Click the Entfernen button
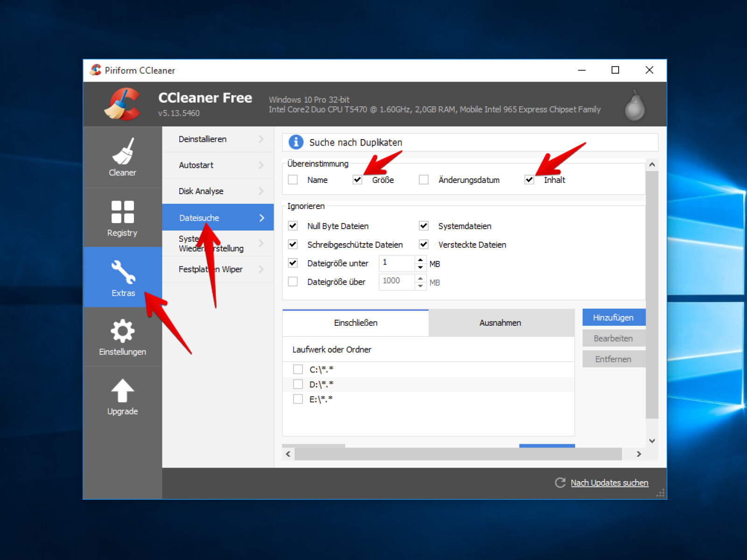 tap(613, 359)
